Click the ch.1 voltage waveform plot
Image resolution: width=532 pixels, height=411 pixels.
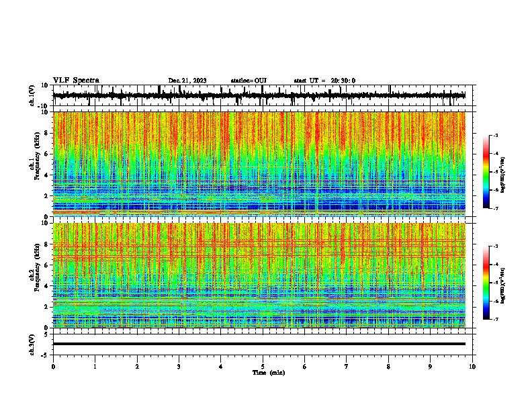pyautogui.click(x=259, y=95)
